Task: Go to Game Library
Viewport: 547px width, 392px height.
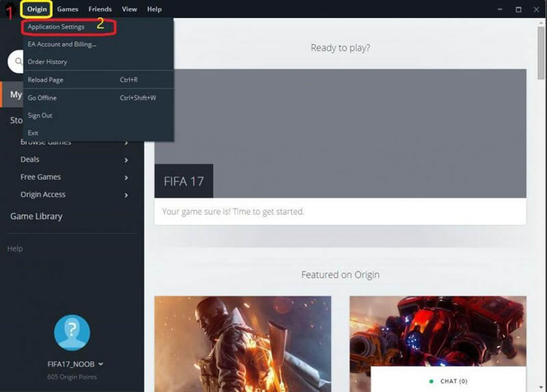Action: 36,216
